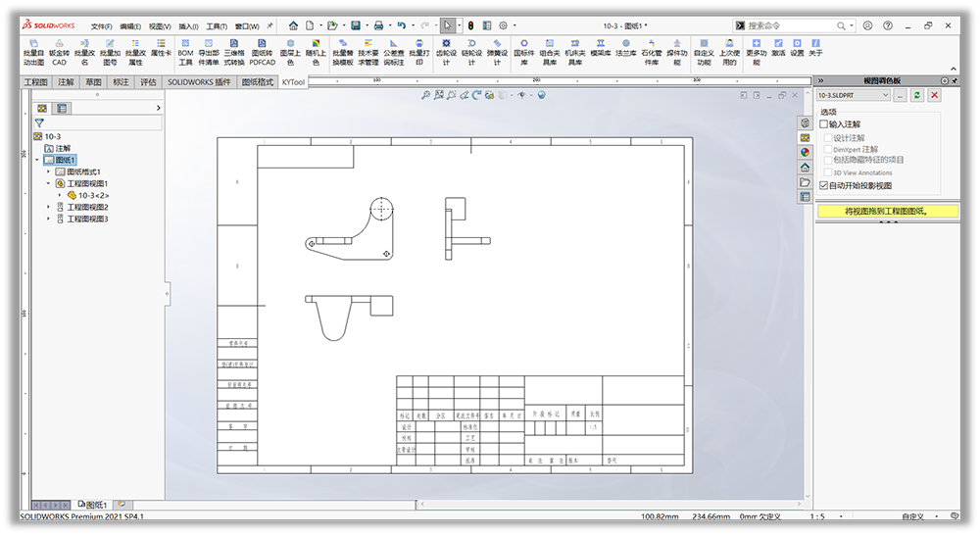The image size is (980, 536).
Task: Open the File Explorer folder task pane tab
Action: tap(805, 182)
